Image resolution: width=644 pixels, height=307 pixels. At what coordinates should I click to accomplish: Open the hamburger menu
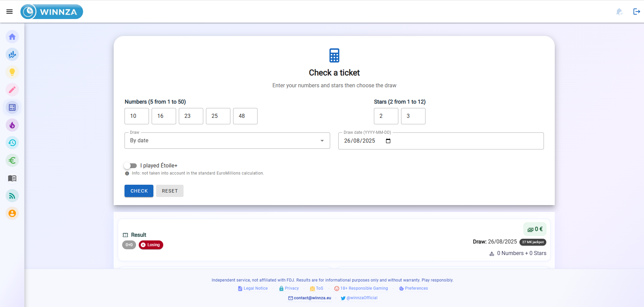10,12
